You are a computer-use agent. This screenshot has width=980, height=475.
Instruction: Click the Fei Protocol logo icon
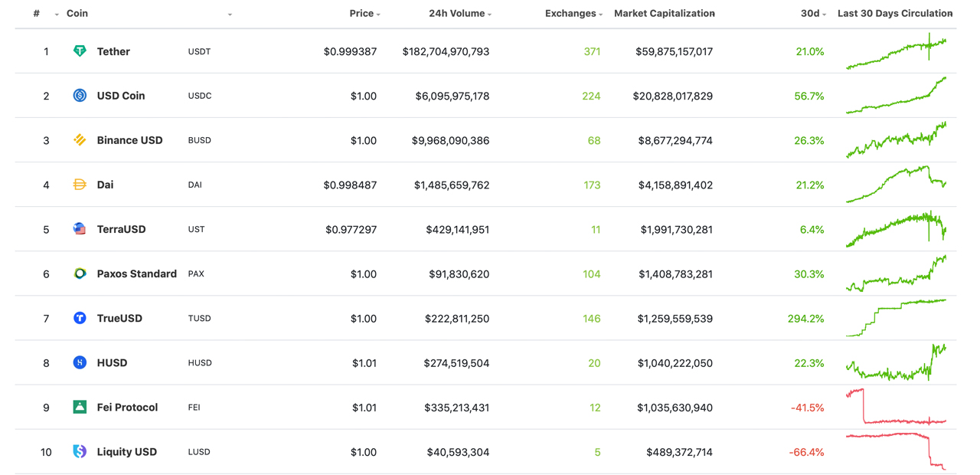pyautogui.click(x=80, y=407)
